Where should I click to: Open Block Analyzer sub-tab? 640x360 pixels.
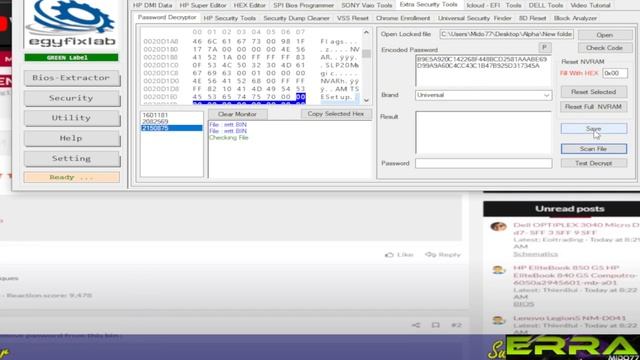(576, 18)
